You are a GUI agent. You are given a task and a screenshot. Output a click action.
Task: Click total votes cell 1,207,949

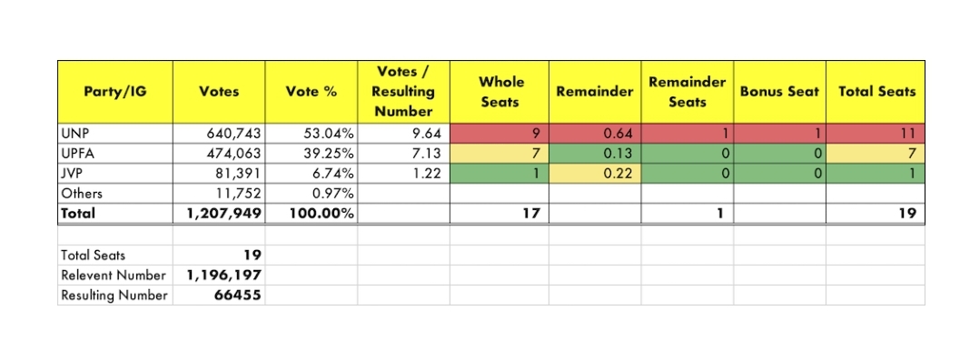[219, 214]
